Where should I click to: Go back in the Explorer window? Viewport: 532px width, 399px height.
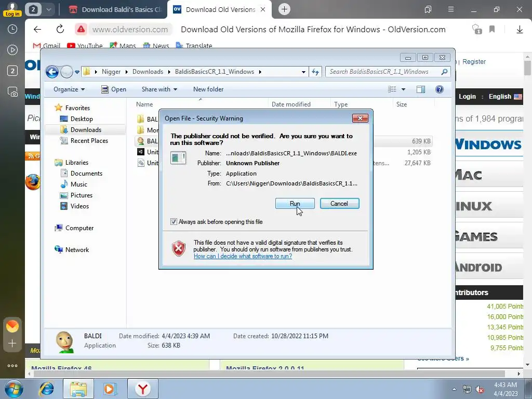pos(52,72)
